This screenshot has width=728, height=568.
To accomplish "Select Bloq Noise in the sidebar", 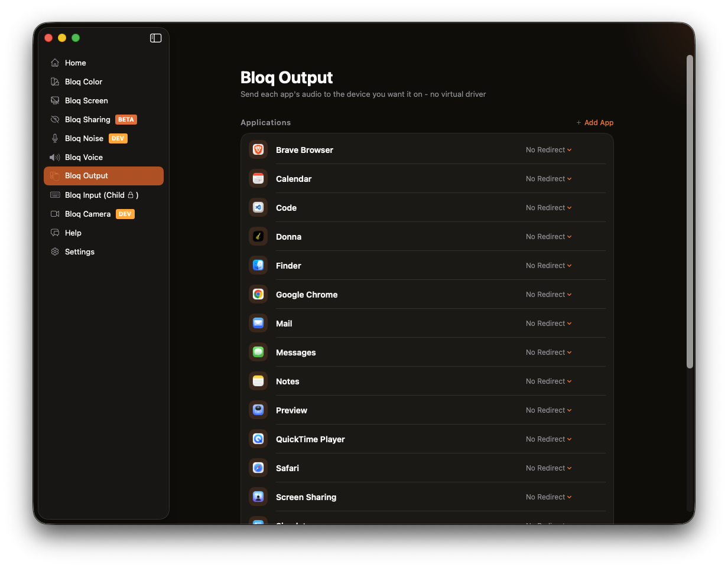I will (103, 138).
